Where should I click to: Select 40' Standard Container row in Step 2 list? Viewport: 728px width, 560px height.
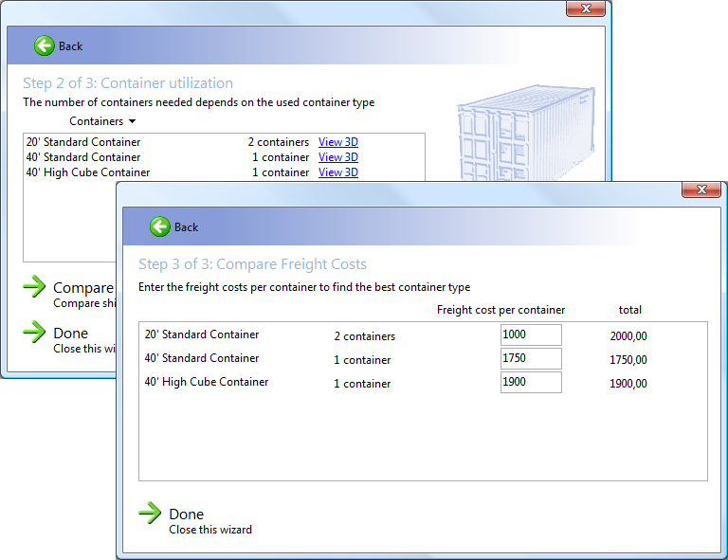pos(83,157)
